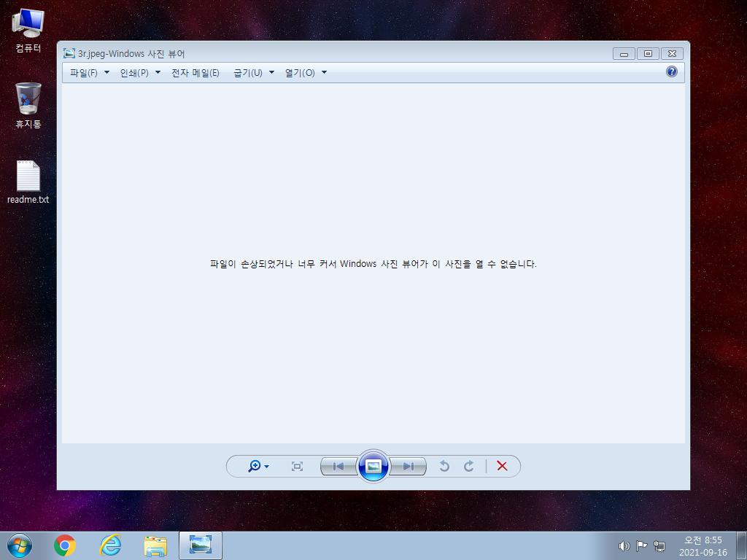The width and height of the screenshot is (747, 560).
Task: Open the network tray icon
Action: [x=659, y=545]
